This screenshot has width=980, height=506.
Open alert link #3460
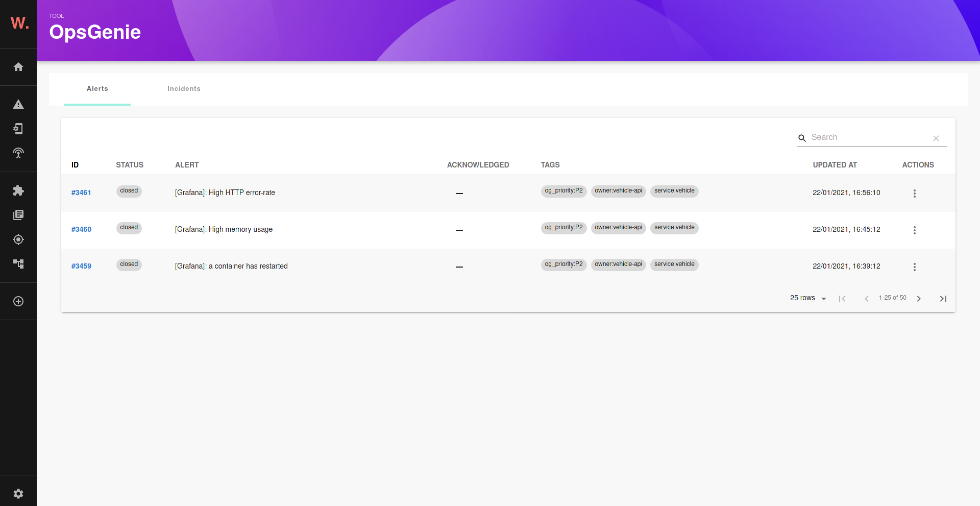(81, 229)
